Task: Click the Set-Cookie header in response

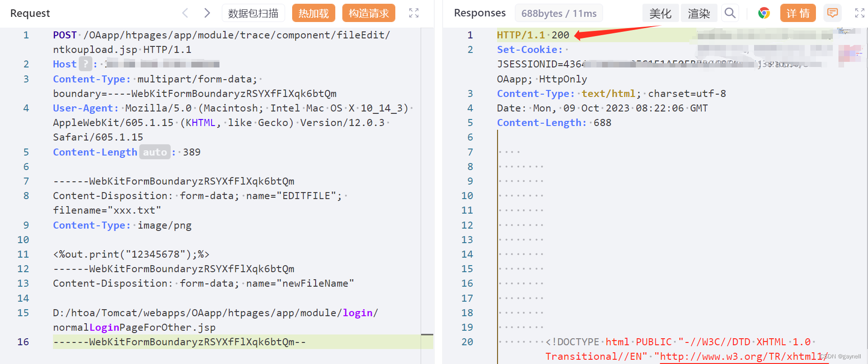Action: pyautogui.click(x=530, y=50)
